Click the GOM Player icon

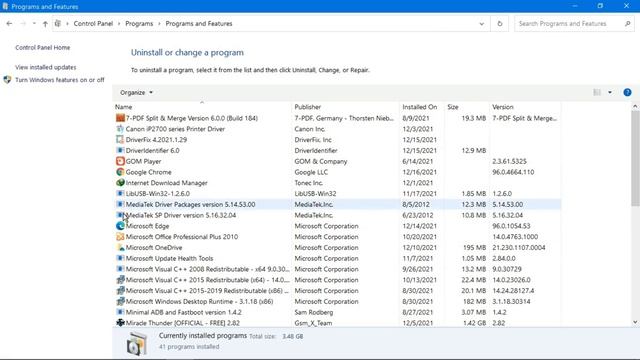(x=120, y=161)
